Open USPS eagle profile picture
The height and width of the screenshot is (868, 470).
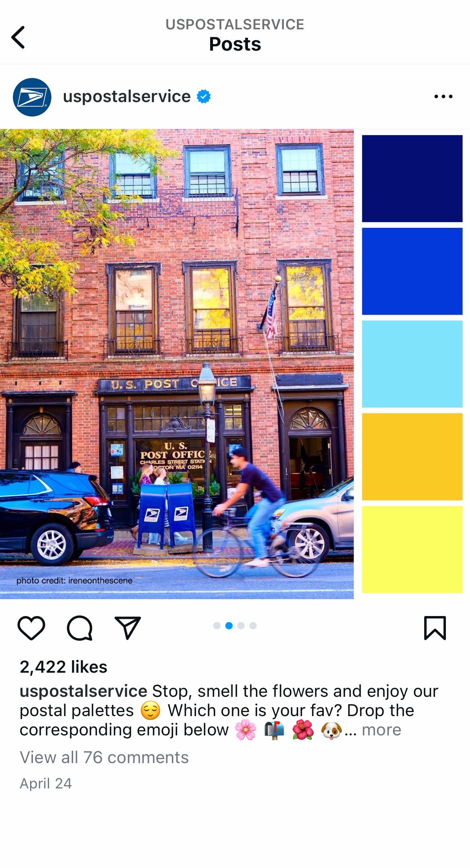32,97
